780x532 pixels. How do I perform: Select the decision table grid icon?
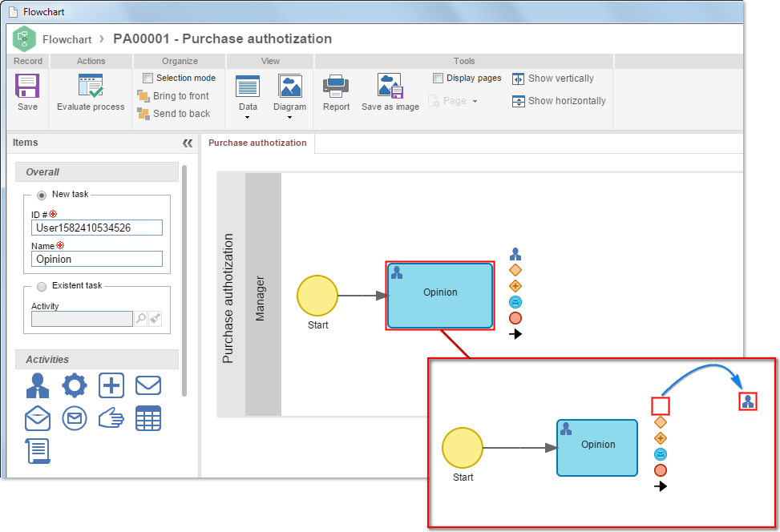pos(148,418)
